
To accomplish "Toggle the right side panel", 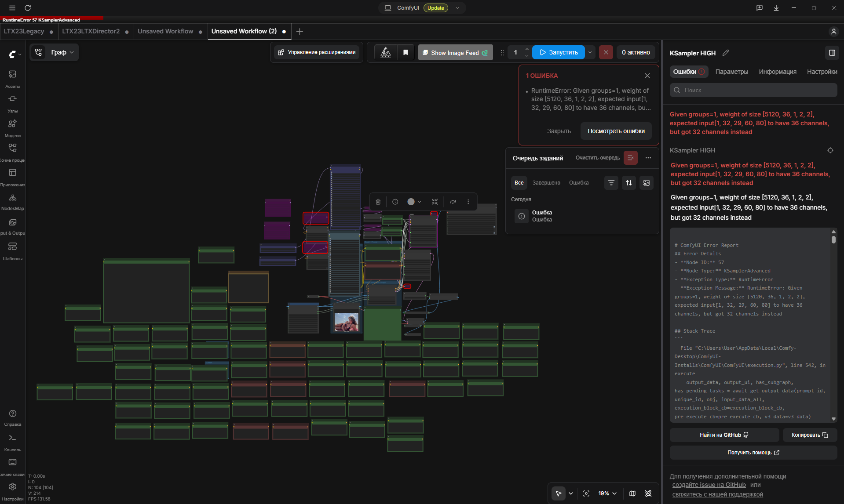I will coord(832,53).
